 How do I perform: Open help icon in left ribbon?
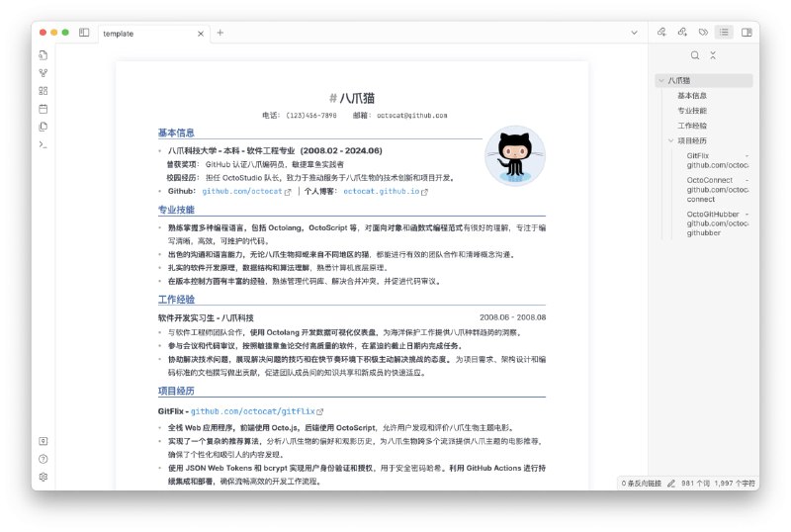[x=43, y=459]
